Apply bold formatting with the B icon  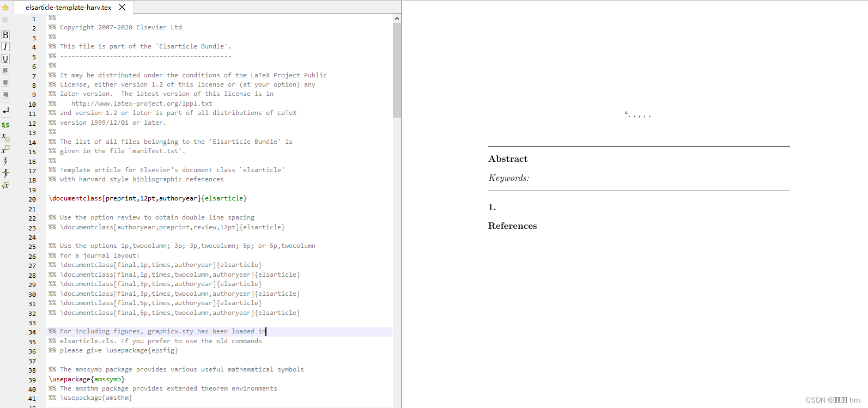(x=5, y=35)
